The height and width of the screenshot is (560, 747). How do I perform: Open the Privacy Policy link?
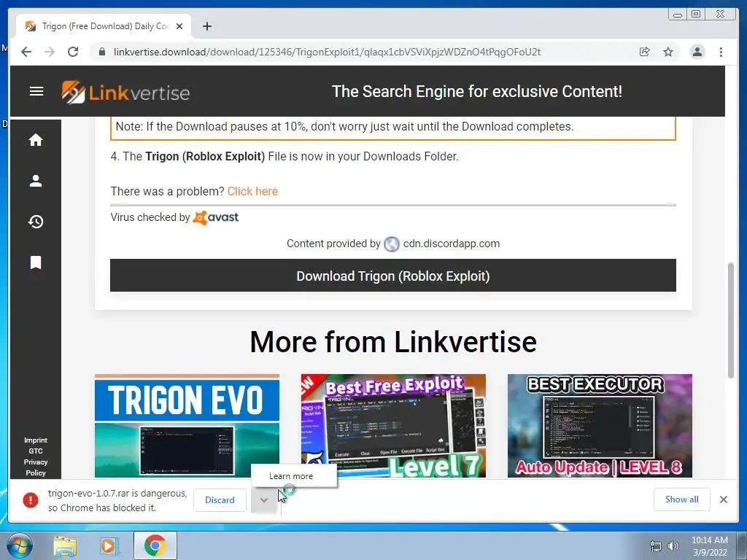point(36,467)
